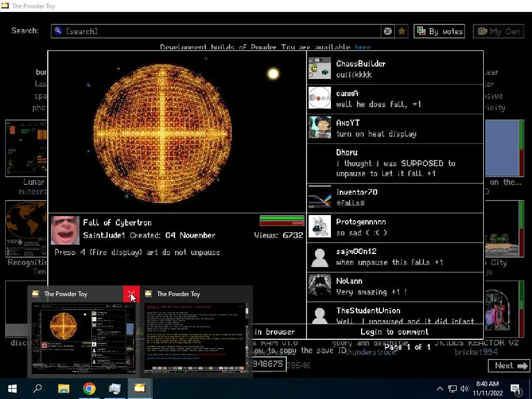Close the first Powder Toy preview window
532x399 pixels.
coord(131,294)
